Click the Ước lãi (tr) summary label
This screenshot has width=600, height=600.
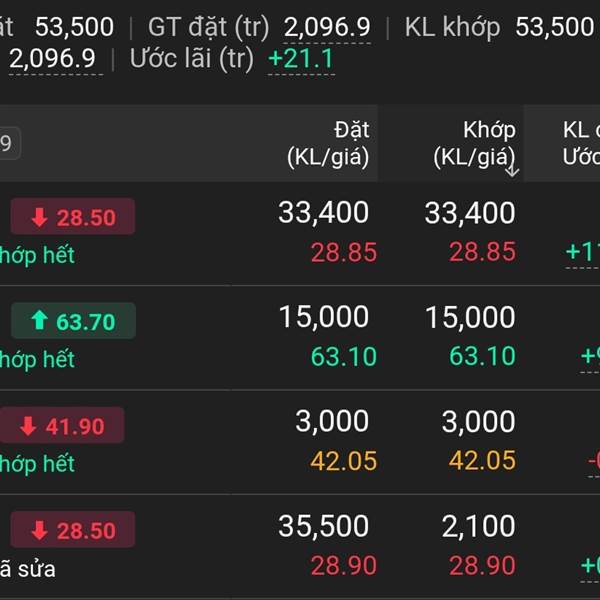(x=192, y=59)
